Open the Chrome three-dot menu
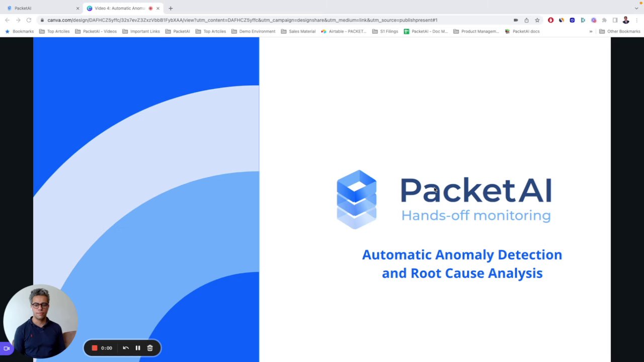The height and width of the screenshot is (362, 644). 636,20
